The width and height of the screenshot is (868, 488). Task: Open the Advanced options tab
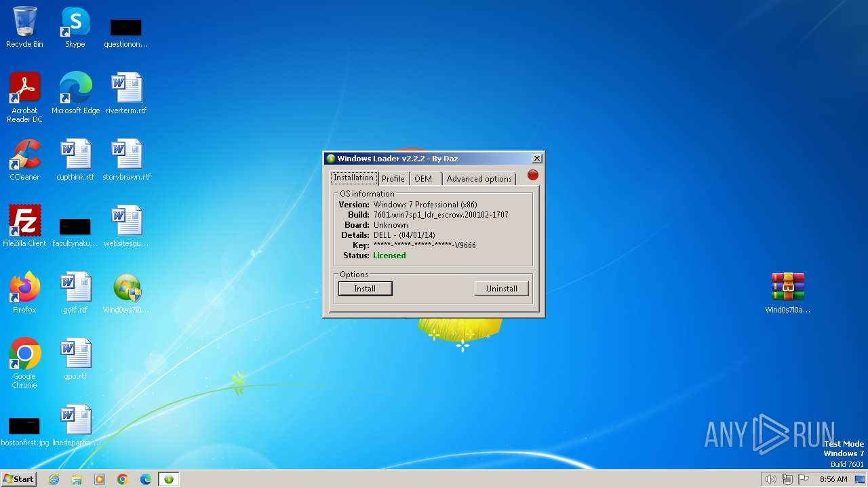click(x=479, y=178)
